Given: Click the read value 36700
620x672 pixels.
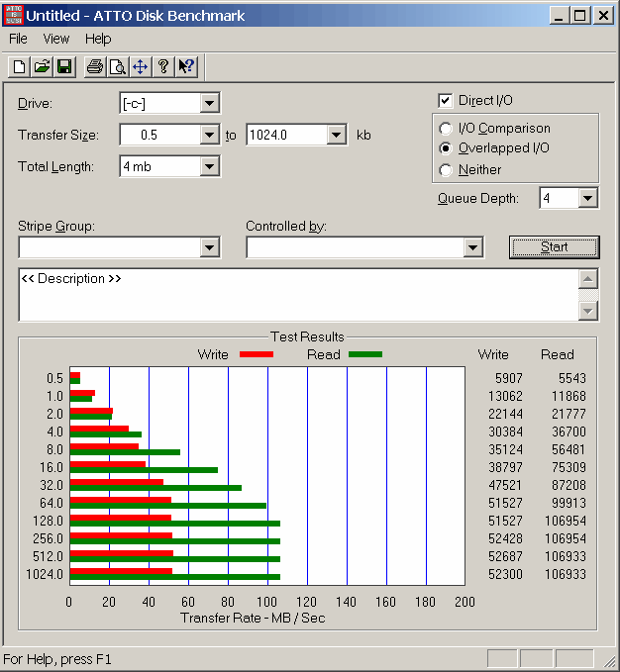Looking at the screenshot, I should click(568, 432).
